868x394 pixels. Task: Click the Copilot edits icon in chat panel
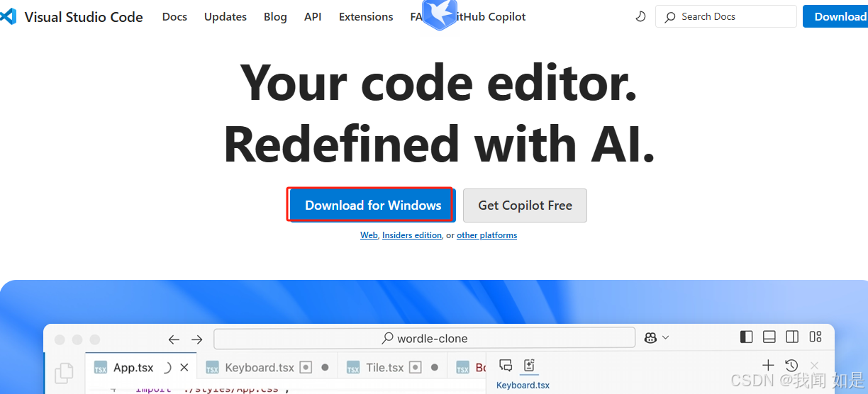coord(529,366)
